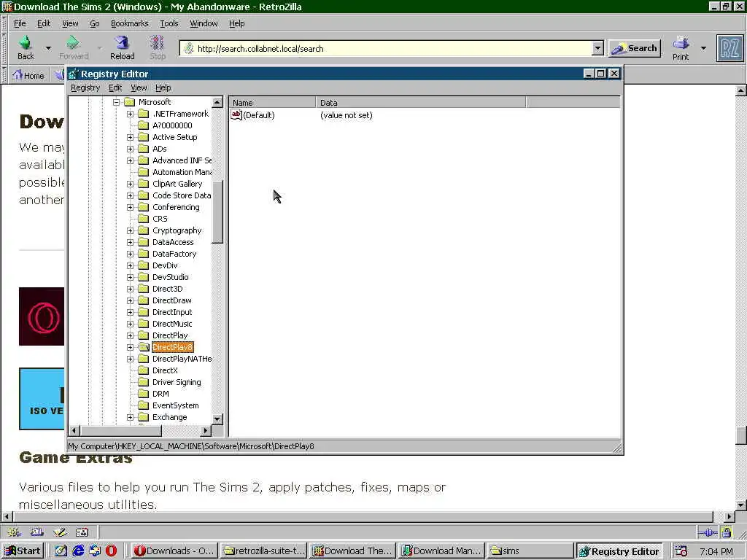Click the Stop icon in RetroZilla toolbar
The width and height of the screenshot is (747, 560).
pyautogui.click(x=157, y=43)
